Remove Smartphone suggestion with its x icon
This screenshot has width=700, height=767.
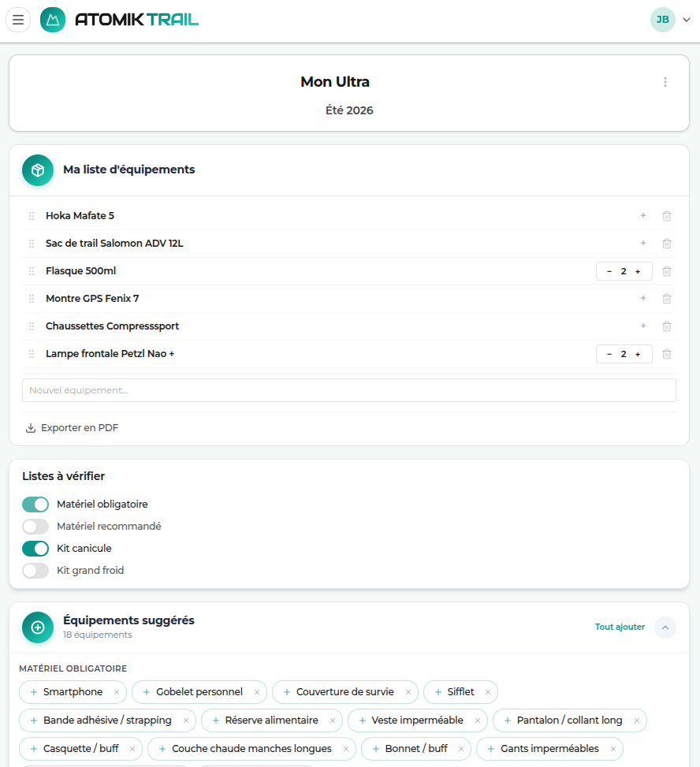point(117,692)
